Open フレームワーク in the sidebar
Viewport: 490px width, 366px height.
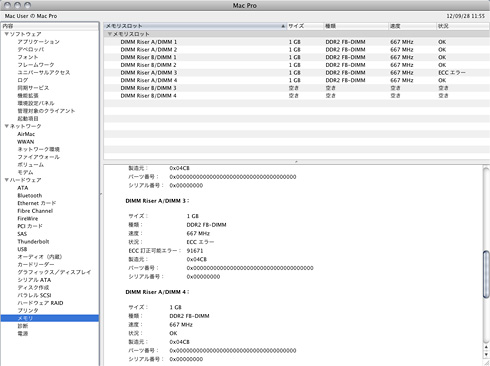[36, 65]
